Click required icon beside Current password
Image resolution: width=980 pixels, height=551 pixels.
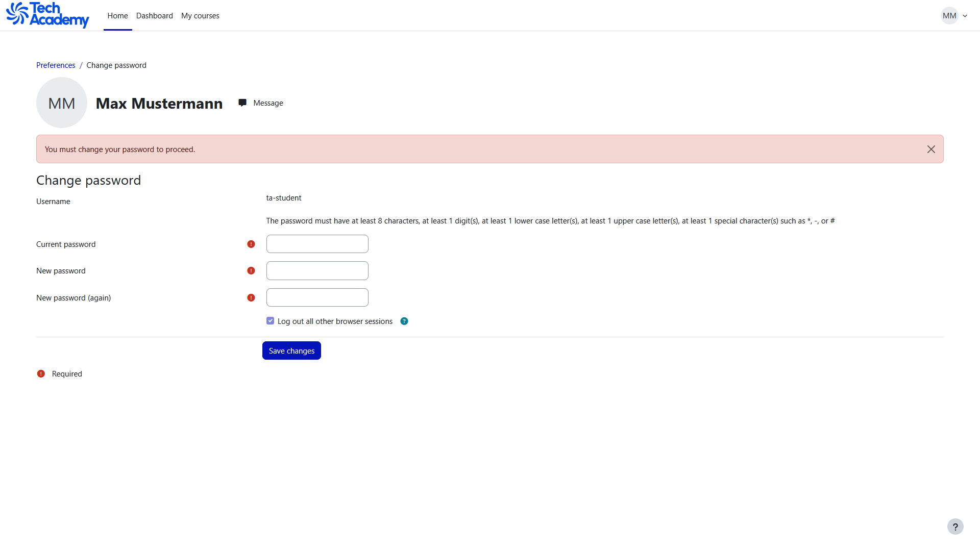(251, 244)
